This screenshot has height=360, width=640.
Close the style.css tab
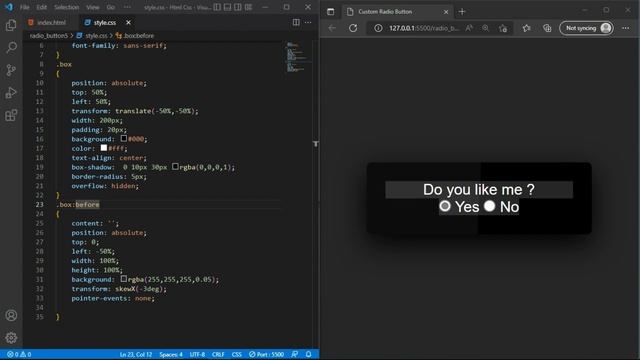point(128,22)
